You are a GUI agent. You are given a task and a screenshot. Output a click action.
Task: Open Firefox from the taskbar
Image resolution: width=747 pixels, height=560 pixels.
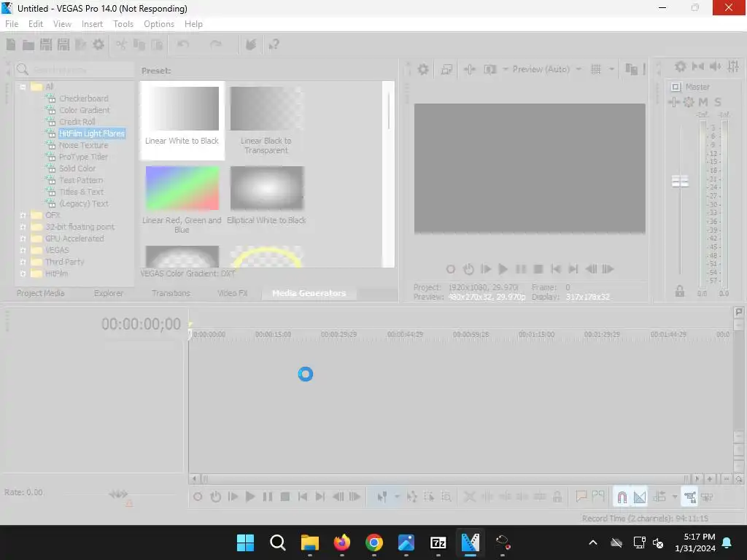pyautogui.click(x=341, y=542)
